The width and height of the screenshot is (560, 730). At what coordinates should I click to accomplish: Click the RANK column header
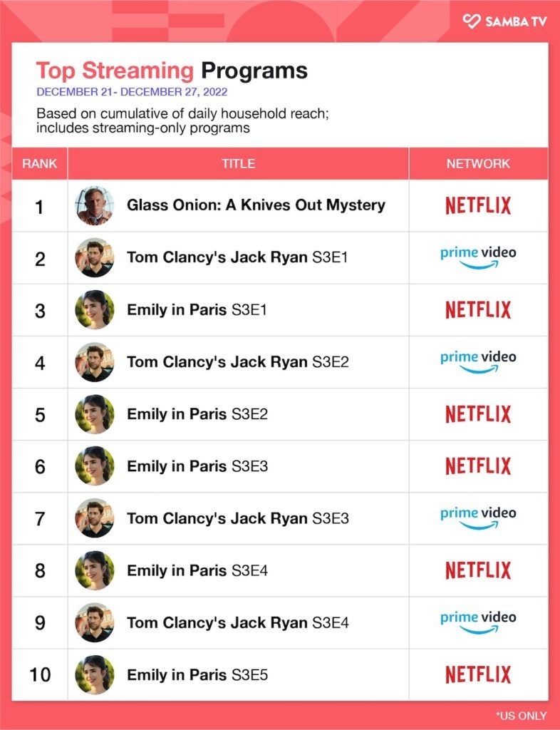pos(40,163)
